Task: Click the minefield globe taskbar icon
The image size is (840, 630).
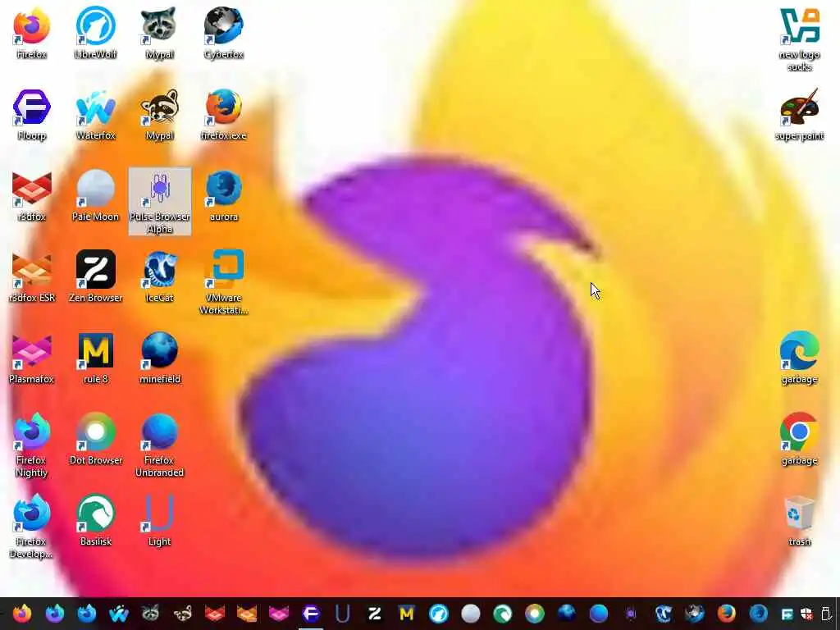Action: tap(567, 614)
